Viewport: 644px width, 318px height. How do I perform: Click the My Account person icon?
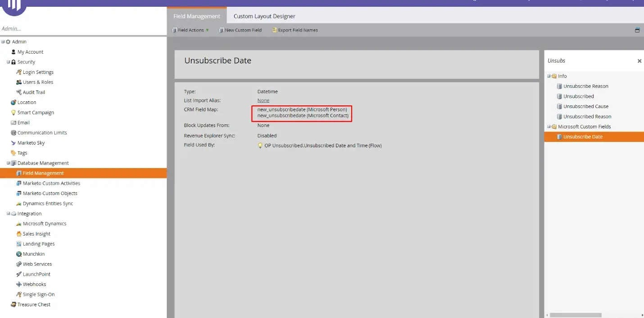14,52
